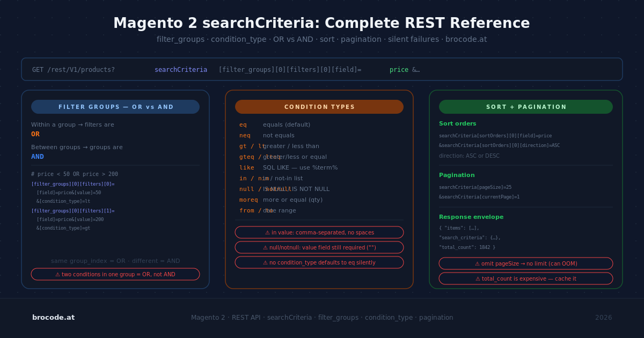This screenshot has height=338, width=644.
Task: Click the line 'Within a group → filters are'
Action: (x=72, y=125)
